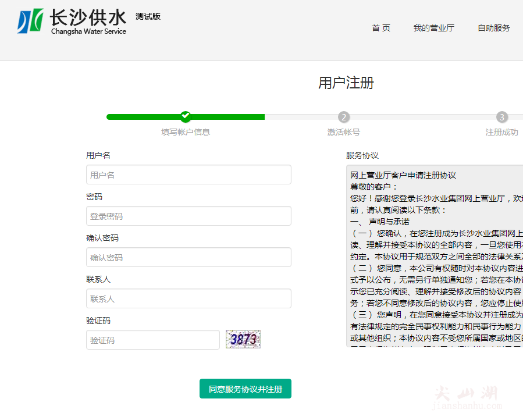Viewport: 523px width, 420px height.
Task: Click the 网上营业厅客户申请注册协议 title line
Action: point(403,175)
